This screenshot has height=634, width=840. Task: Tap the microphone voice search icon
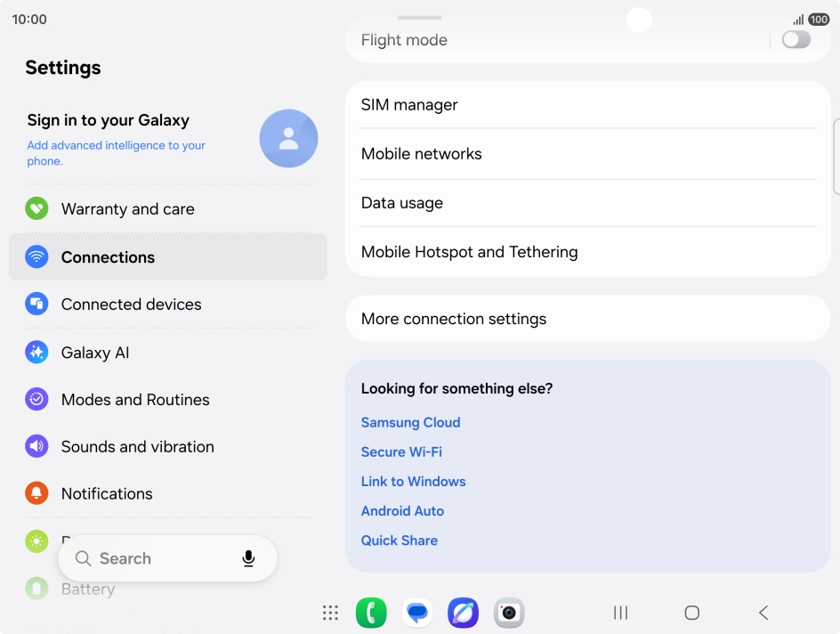click(x=248, y=558)
